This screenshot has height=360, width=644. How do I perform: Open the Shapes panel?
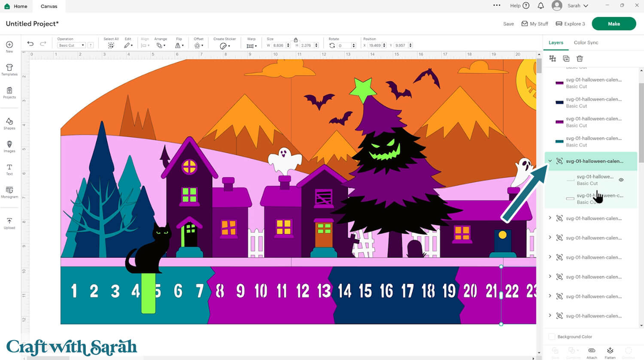click(9, 124)
